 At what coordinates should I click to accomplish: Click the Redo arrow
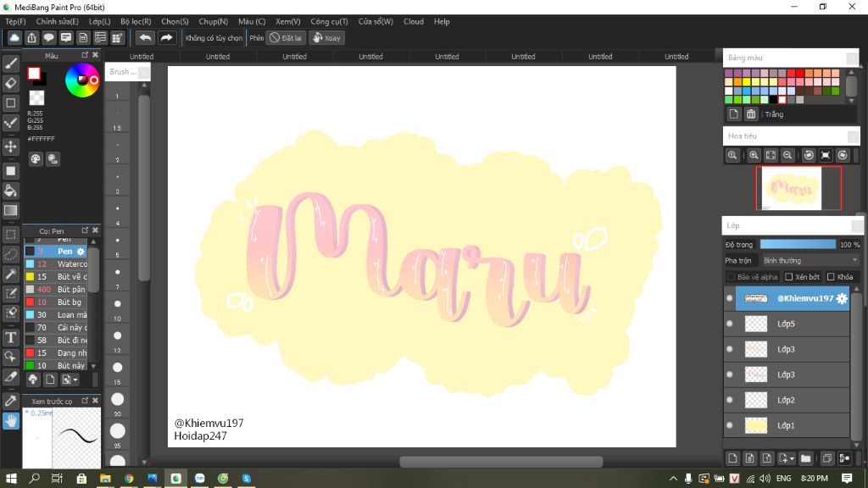[x=166, y=37]
